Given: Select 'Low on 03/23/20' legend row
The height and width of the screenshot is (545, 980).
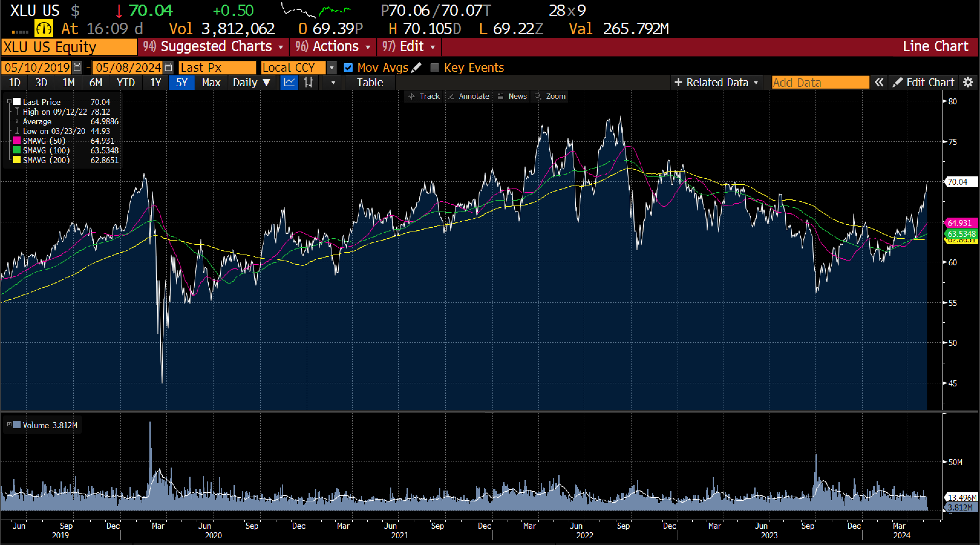Looking at the screenshot, I should click(66, 131).
